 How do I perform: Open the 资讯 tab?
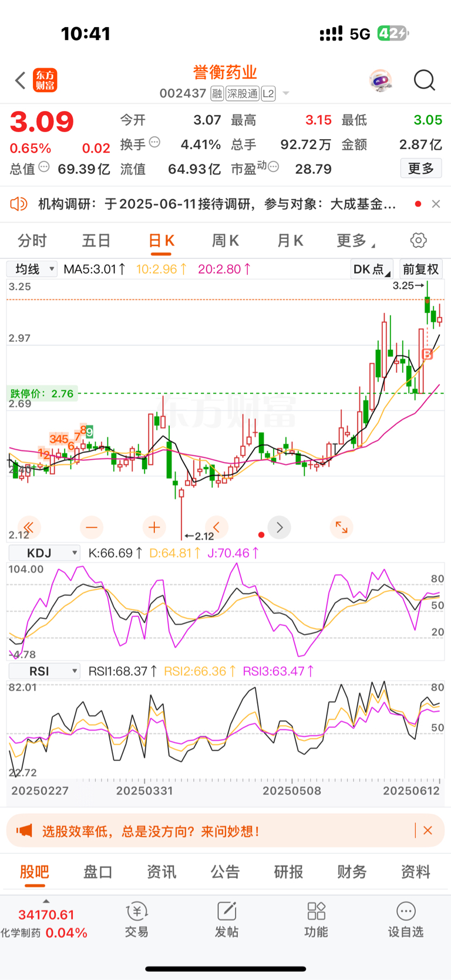coord(161,871)
